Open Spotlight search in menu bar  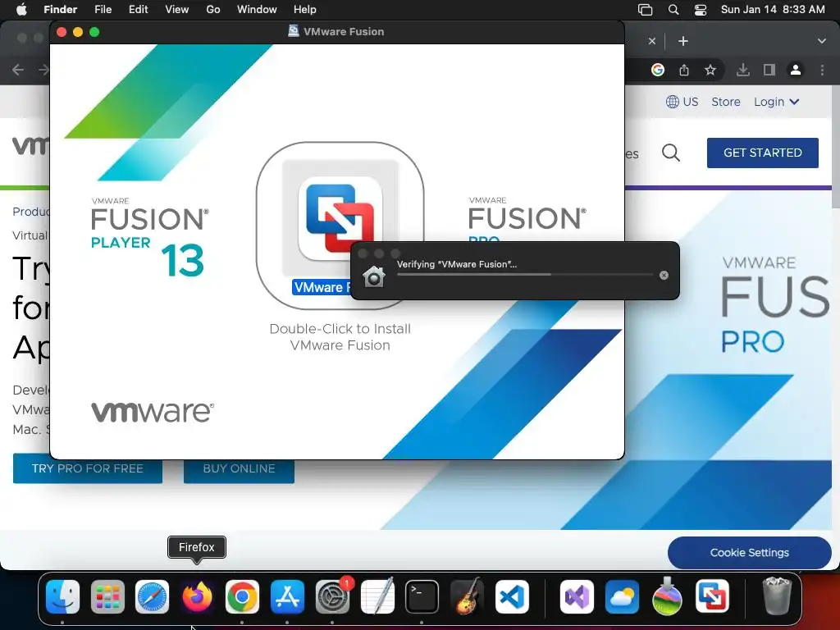673,10
